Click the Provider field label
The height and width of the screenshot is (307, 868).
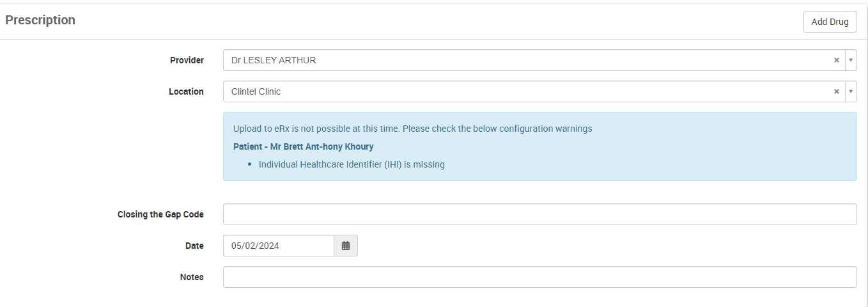pos(187,60)
